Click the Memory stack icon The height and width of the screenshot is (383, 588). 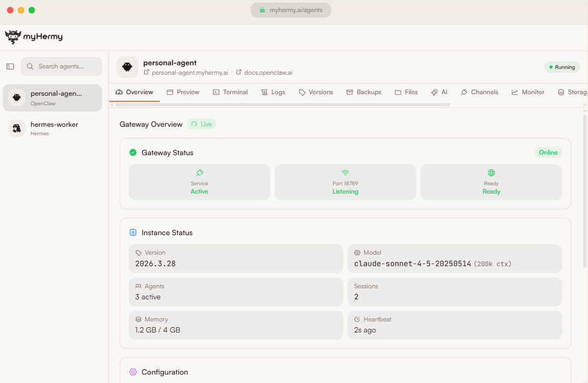tap(138, 319)
